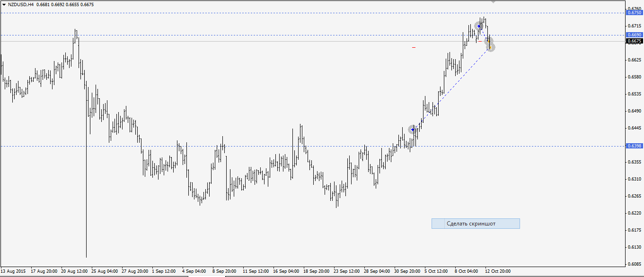Click the 5 Oct 12:00 time label
The width and height of the screenshot is (644, 277).
[436, 271]
